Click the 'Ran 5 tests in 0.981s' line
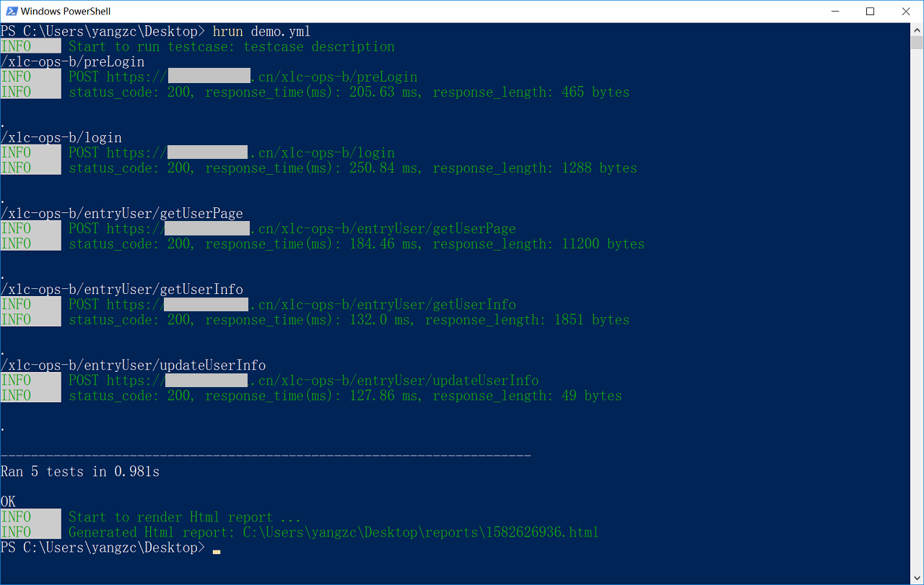The height and width of the screenshot is (585, 924). (x=80, y=472)
